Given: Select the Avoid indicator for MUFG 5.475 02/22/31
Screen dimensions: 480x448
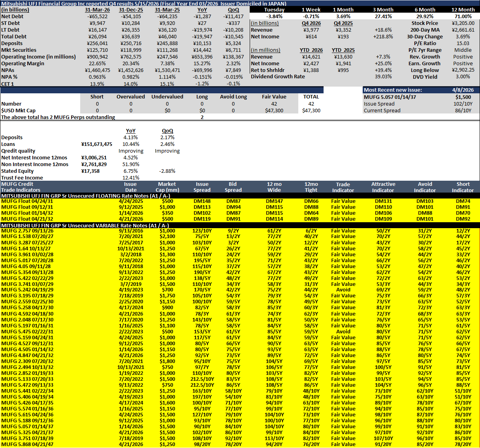Looking at the screenshot, I should [343, 331].
